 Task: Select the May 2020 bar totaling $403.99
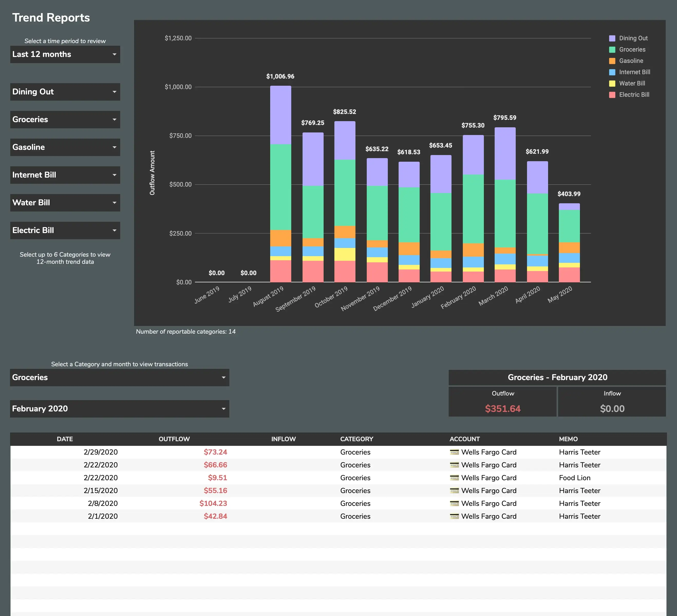pyautogui.click(x=569, y=243)
